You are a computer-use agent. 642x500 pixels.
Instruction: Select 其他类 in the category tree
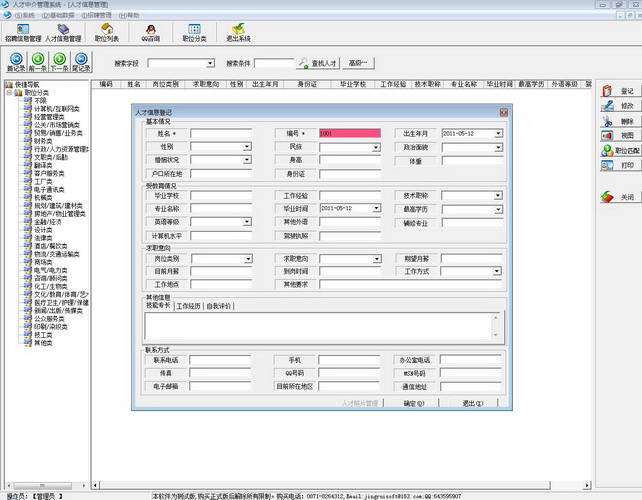click(x=43, y=343)
